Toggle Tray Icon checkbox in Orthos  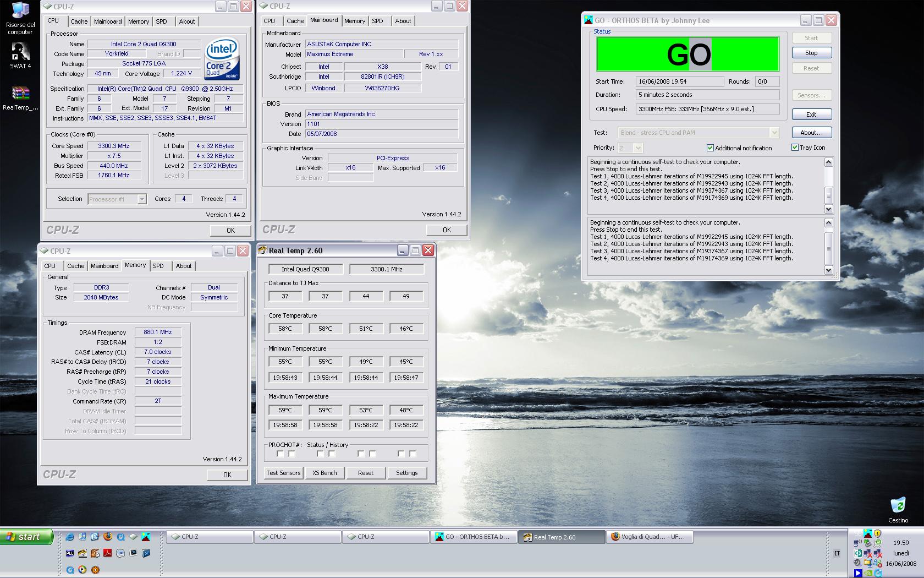tap(795, 147)
